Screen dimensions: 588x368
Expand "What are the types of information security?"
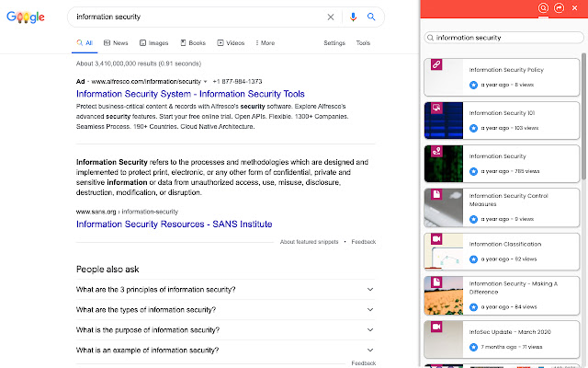coord(369,310)
